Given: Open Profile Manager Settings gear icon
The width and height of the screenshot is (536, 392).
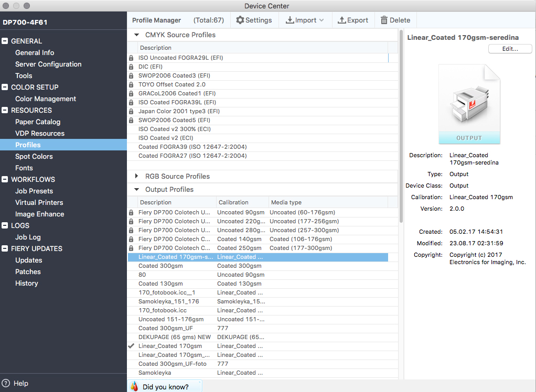Looking at the screenshot, I should [240, 20].
